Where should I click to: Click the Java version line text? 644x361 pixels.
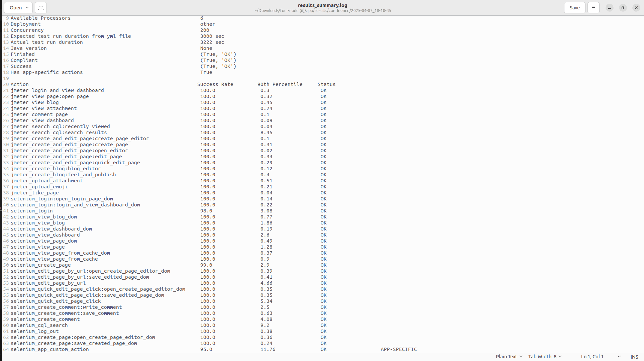[29, 48]
